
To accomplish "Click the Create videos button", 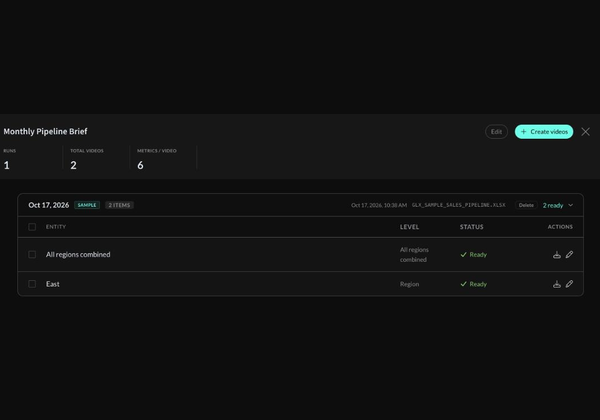I will pyautogui.click(x=544, y=132).
